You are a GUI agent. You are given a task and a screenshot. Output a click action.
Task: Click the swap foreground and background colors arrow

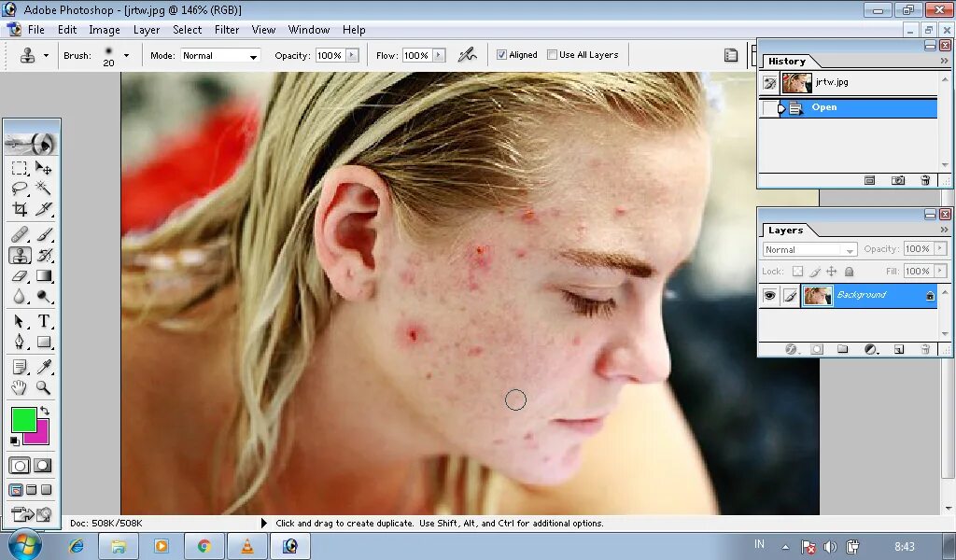coord(45,411)
